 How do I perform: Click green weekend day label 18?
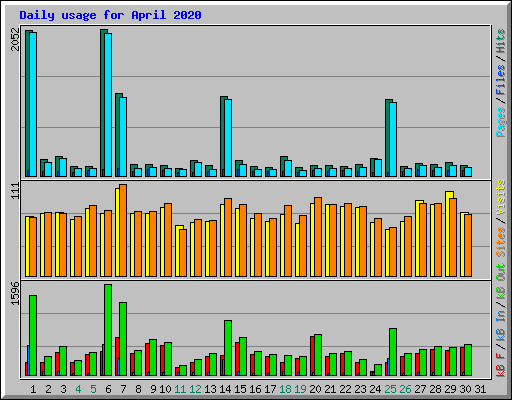pos(285,389)
